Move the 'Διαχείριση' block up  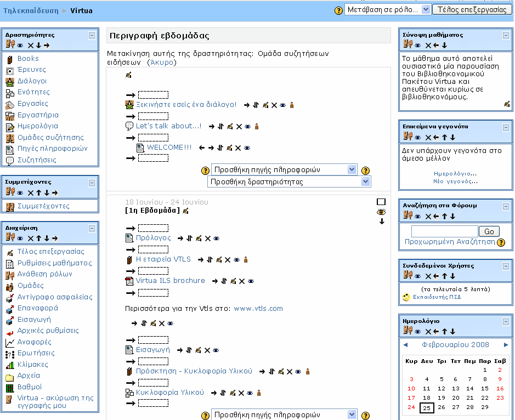39,239
